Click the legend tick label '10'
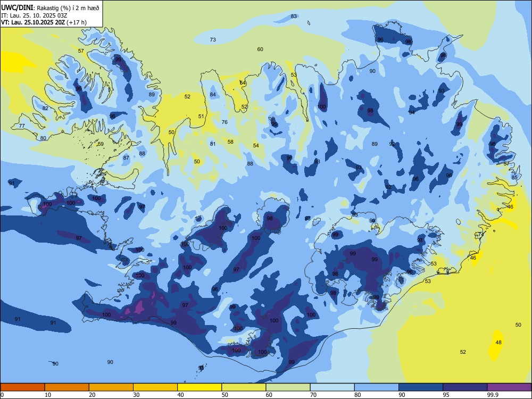Image resolution: width=532 pixels, height=399 pixels. [x=48, y=395]
